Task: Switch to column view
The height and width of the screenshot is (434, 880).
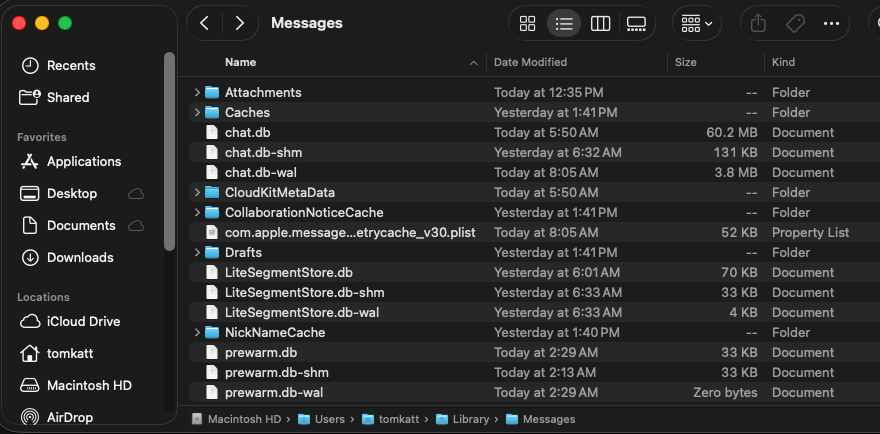Action: [x=601, y=24]
